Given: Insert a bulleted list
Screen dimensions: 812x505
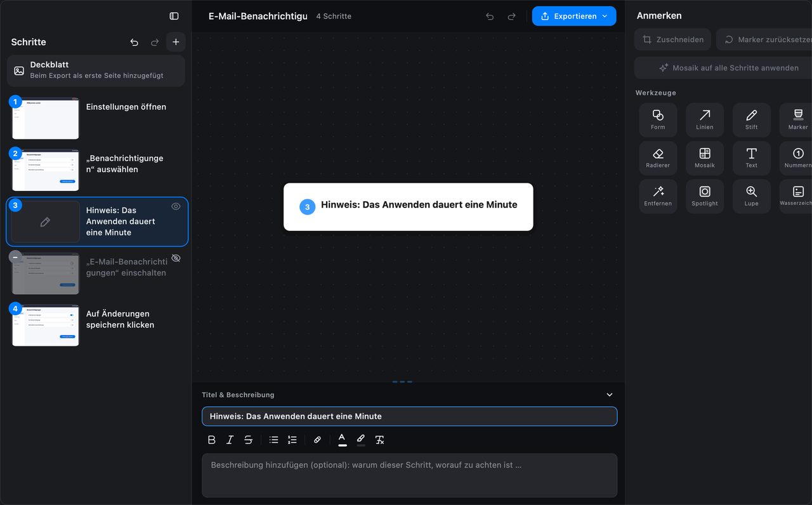Looking at the screenshot, I should point(273,440).
